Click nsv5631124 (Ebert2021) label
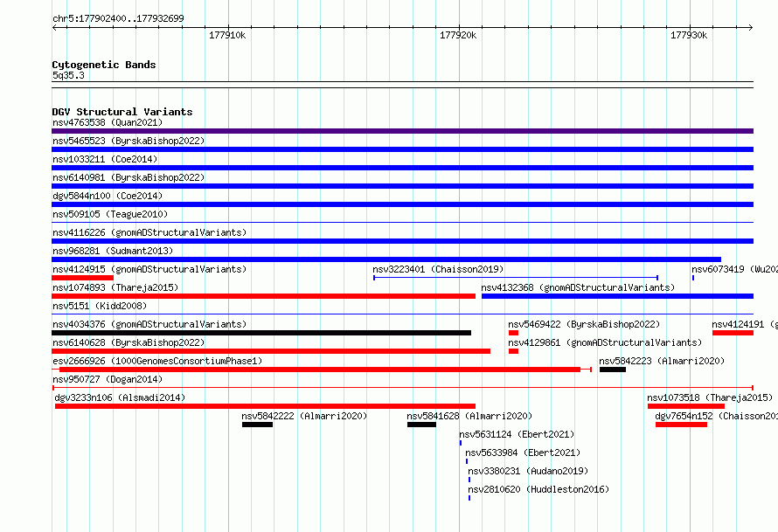The height and width of the screenshot is (532, 778). pos(517,434)
